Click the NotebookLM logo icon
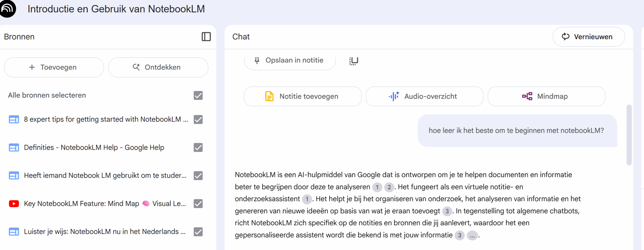644x250 pixels. 7,9
